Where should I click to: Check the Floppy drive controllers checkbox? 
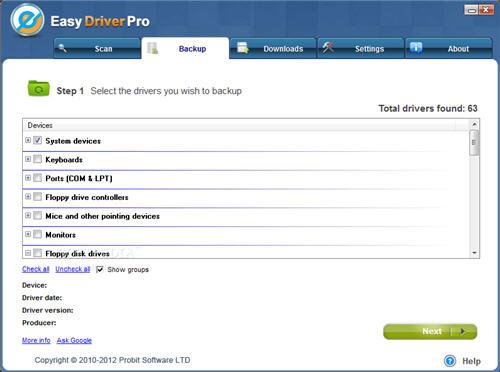38,196
